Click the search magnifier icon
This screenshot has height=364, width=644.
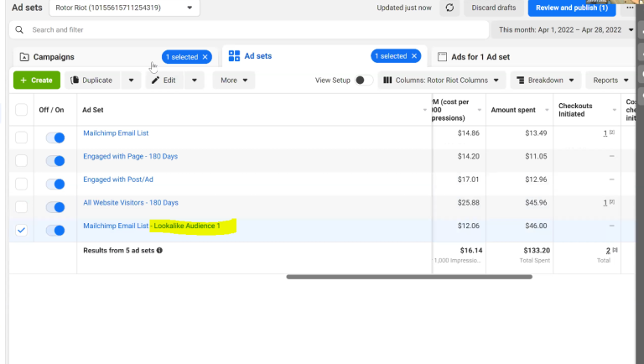click(x=20, y=29)
